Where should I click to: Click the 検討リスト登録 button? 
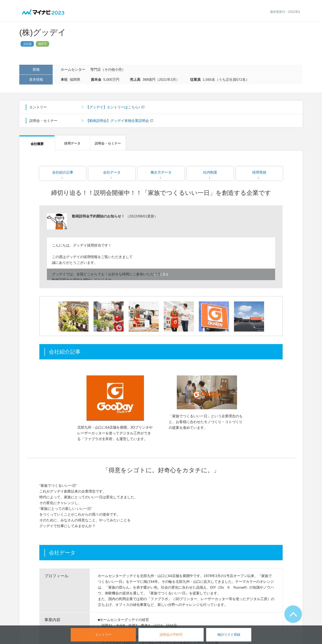(x=229, y=634)
